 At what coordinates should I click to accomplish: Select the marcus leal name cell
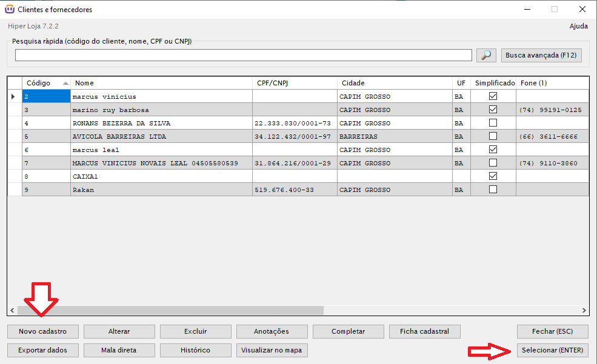[161, 150]
